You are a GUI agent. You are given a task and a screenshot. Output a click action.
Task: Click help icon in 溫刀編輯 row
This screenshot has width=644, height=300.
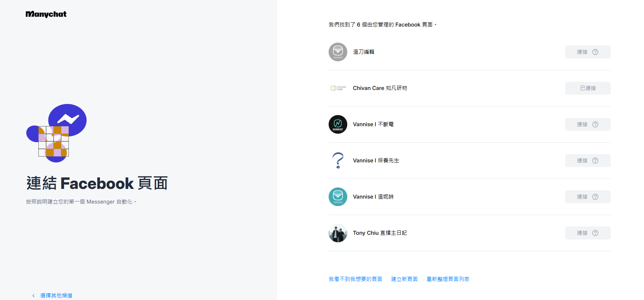click(x=595, y=52)
